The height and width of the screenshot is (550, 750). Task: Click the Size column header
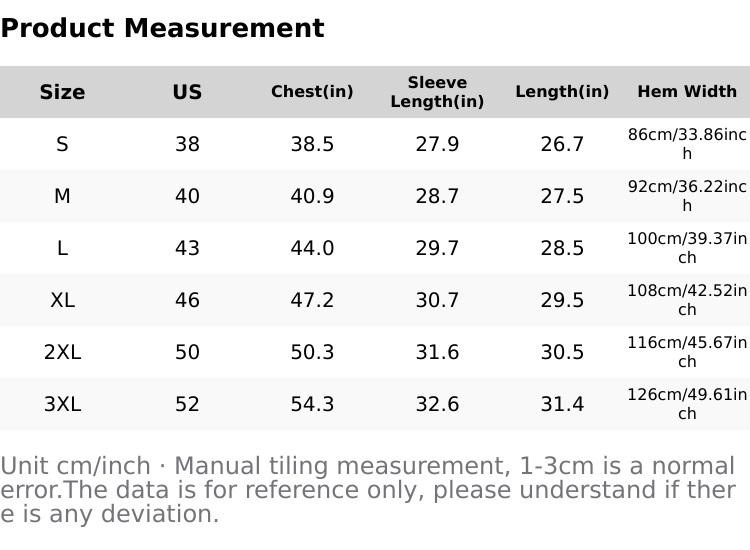[62, 92]
